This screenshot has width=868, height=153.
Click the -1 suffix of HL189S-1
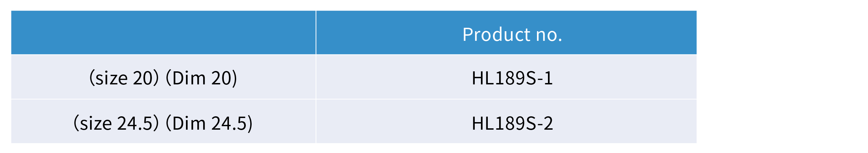coord(545,78)
